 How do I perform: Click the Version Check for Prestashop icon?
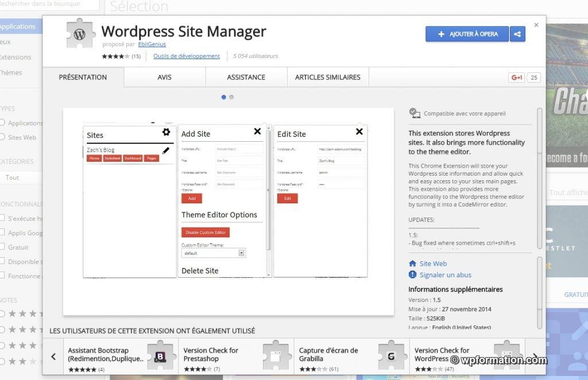[x=276, y=356]
